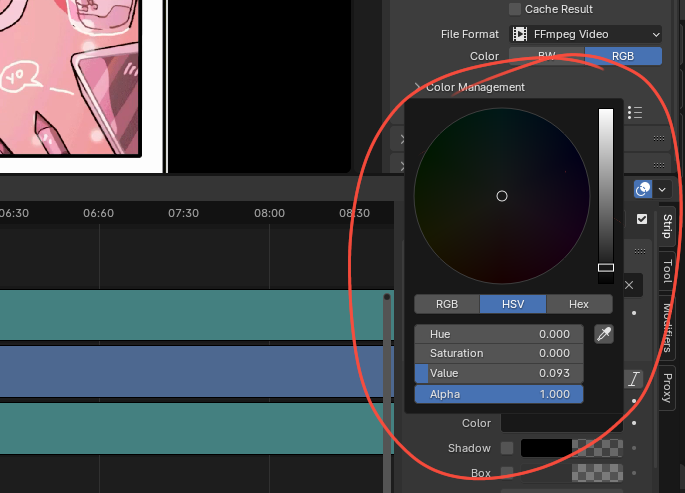Click the Saturation value field
This screenshot has height=493, width=685.
(498, 353)
